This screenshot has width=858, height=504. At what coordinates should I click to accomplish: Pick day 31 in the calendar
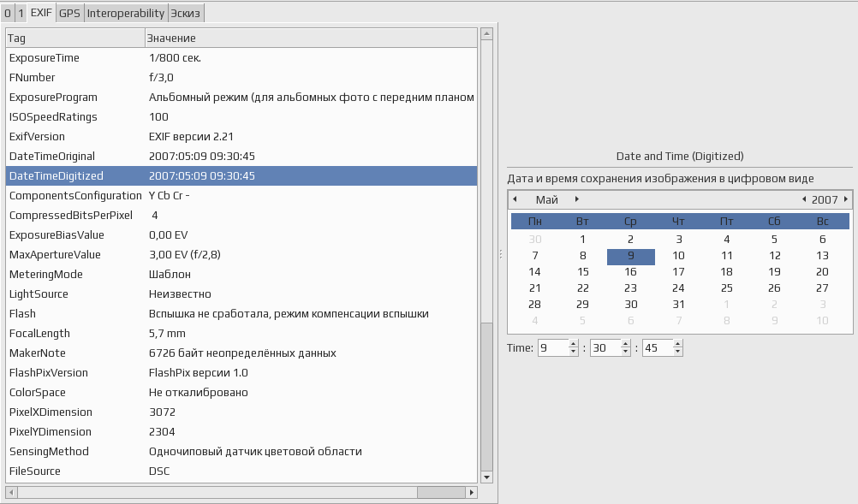tap(678, 304)
